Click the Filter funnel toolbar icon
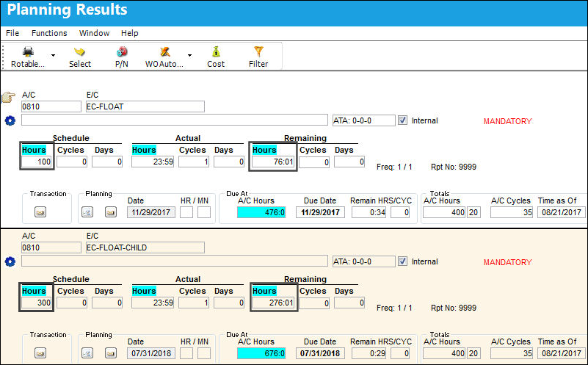 258,51
